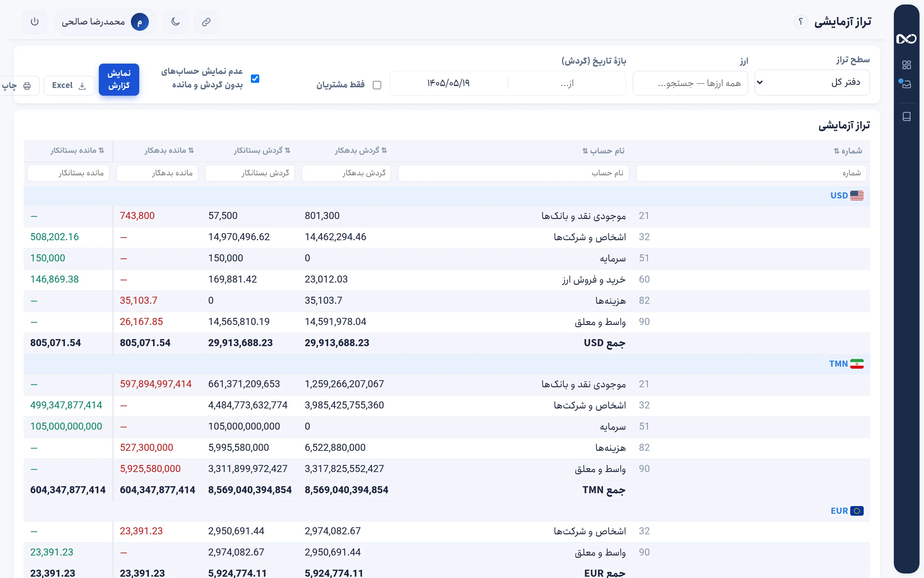Select green value 23,391.23 in EUR row 90
Image resolution: width=924 pixels, height=578 pixels.
(x=52, y=552)
